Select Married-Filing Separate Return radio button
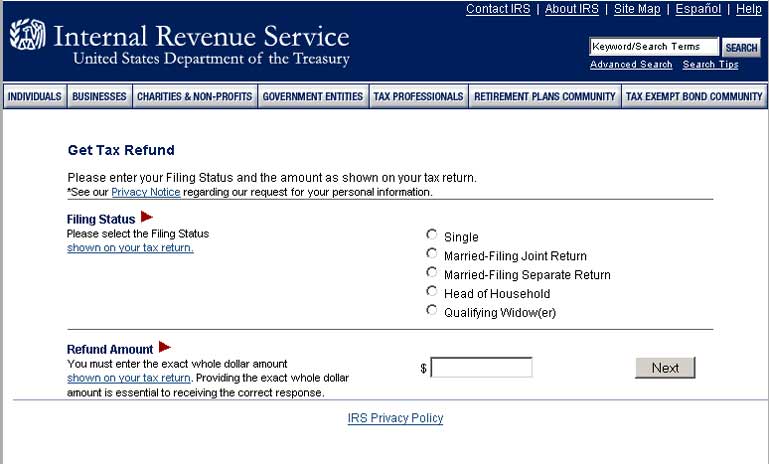The width and height of the screenshot is (769, 464). pyautogui.click(x=432, y=273)
